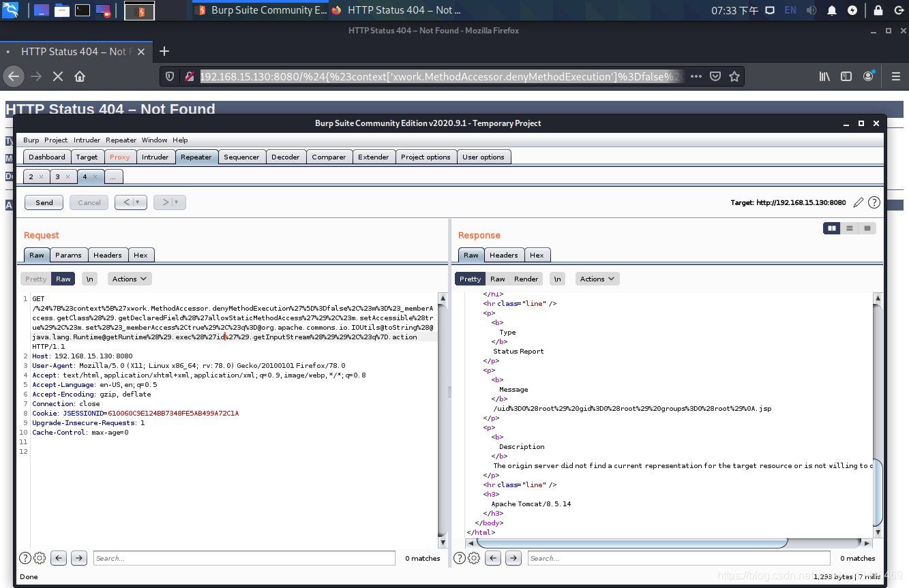
Task: Open a new Firefox tab
Action: pyautogui.click(x=164, y=51)
